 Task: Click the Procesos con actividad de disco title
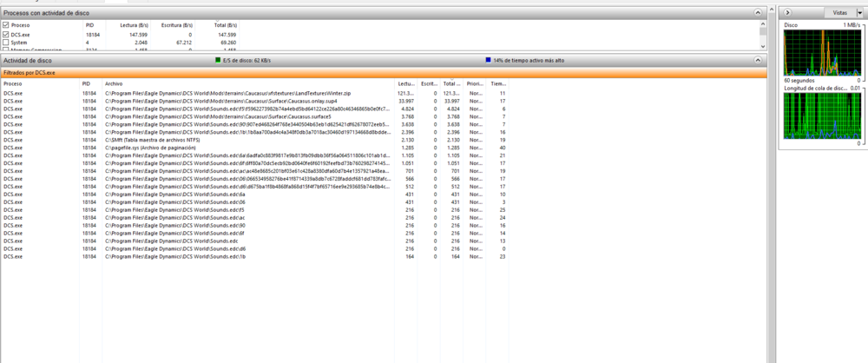click(46, 12)
